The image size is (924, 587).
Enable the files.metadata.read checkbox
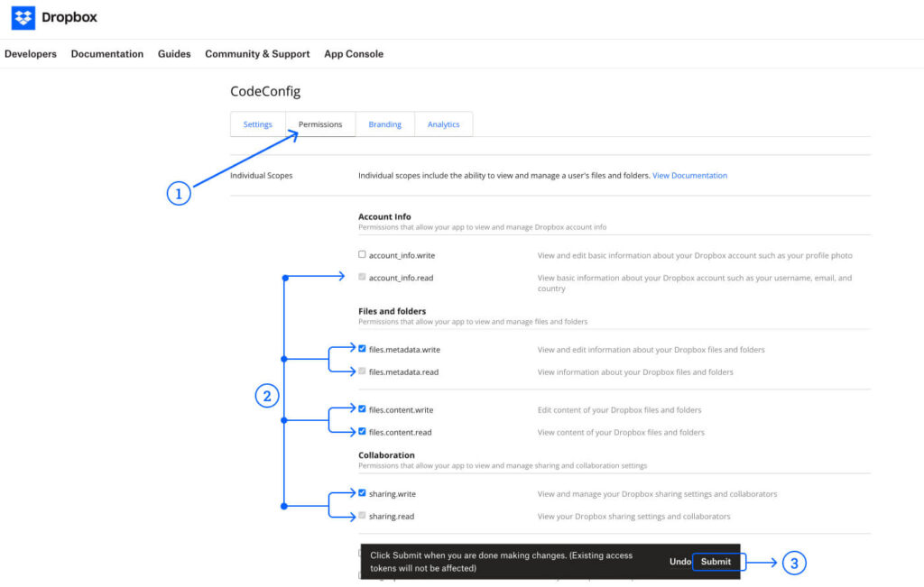pyautogui.click(x=362, y=371)
